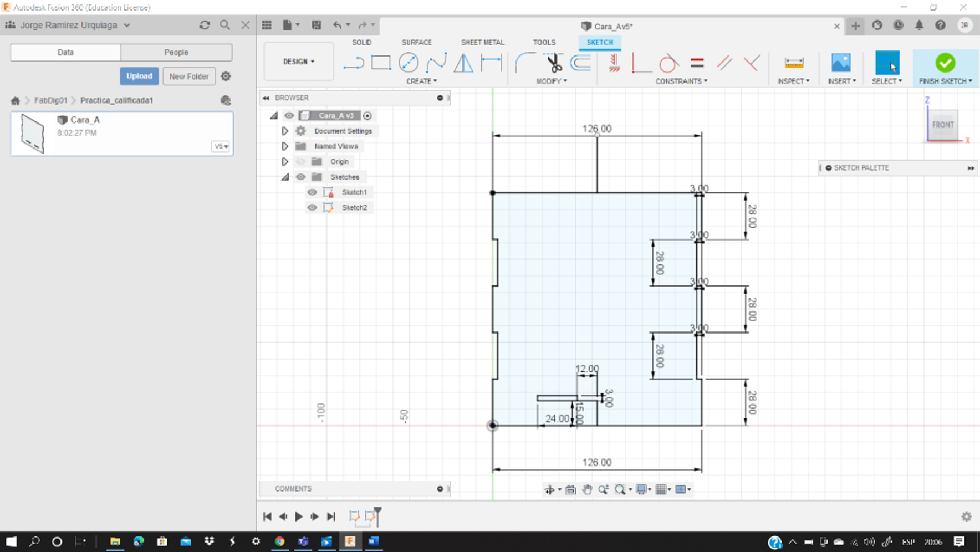Switch to the Data tab
The width and height of the screenshot is (980, 552).
[x=65, y=52]
